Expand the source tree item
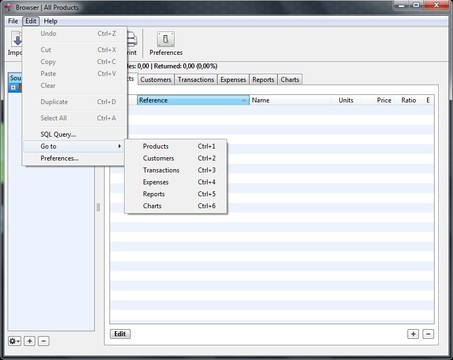The image size is (453, 360). [x=13, y=88]
